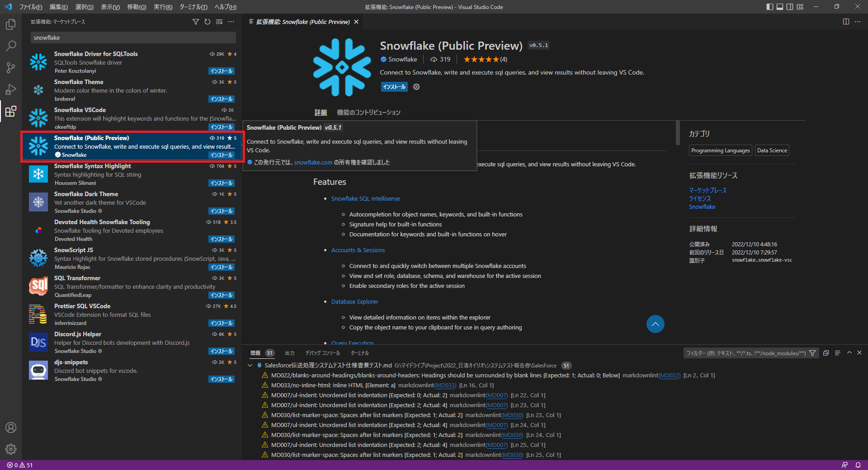Collapse the Salesforce伝送 markdown warnings list
This screenshot has height=470, width=868.
click(250, 366)
